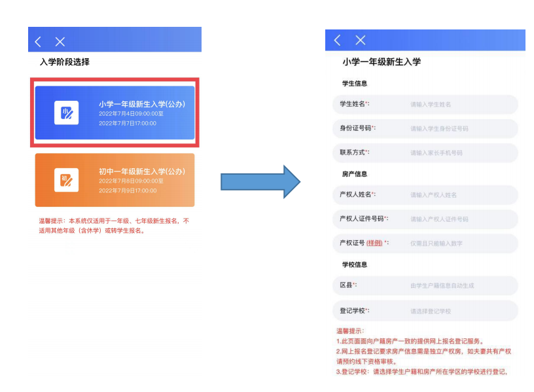The image size is (534, 392).
Task: Click the red 温馨提示 note under the enrollment cards
Action: pos(114,226)
